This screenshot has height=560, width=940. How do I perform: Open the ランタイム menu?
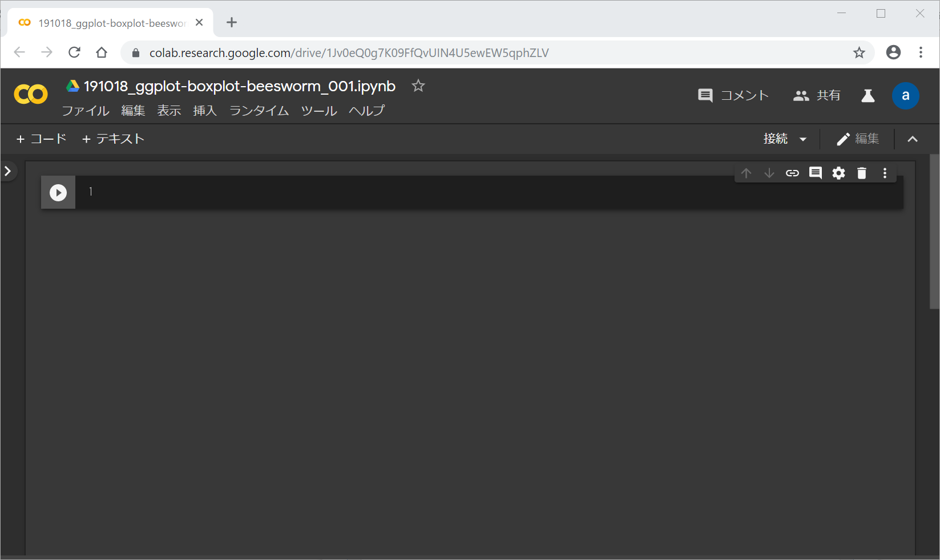click(x=259, y=111)
